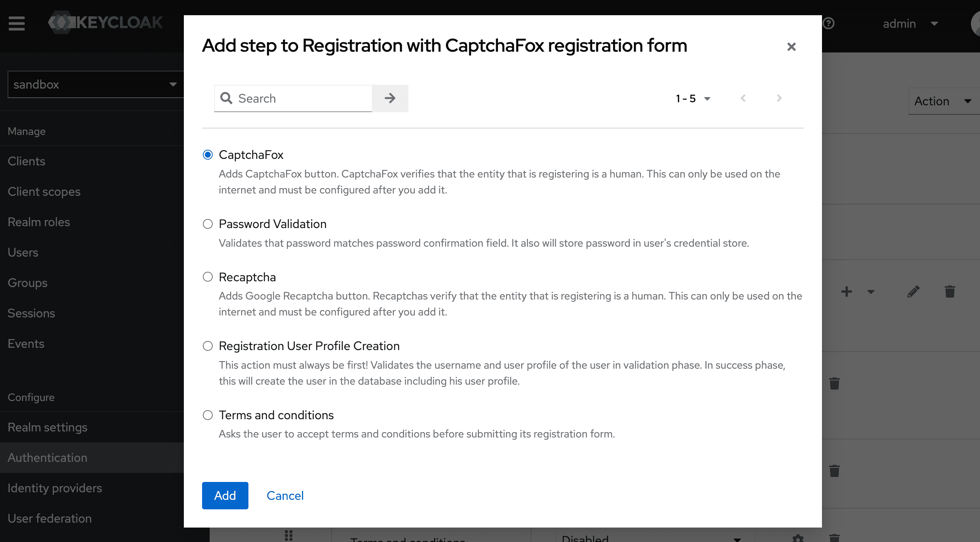Click the search magnifier icon
The image size is (980, 542).
click(226, 98)
